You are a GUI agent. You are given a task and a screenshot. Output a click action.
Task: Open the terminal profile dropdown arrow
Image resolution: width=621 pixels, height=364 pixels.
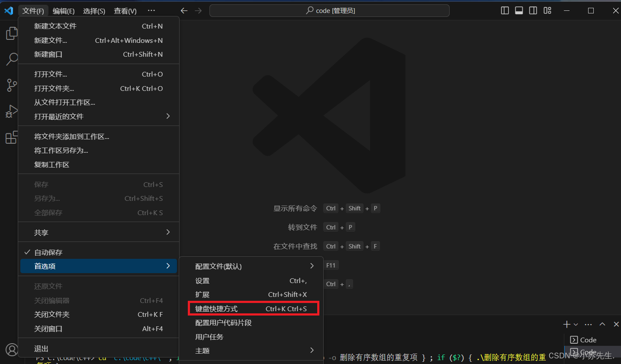click(576, 324)
